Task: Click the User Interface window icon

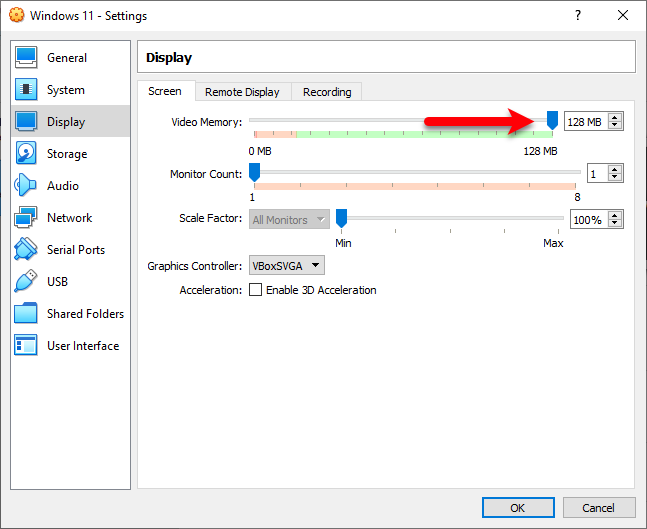Action: click(x=26, y=345)
